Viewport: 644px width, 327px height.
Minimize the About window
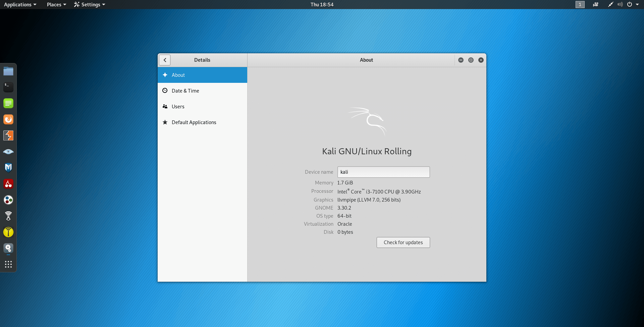(x=461, y=60)
